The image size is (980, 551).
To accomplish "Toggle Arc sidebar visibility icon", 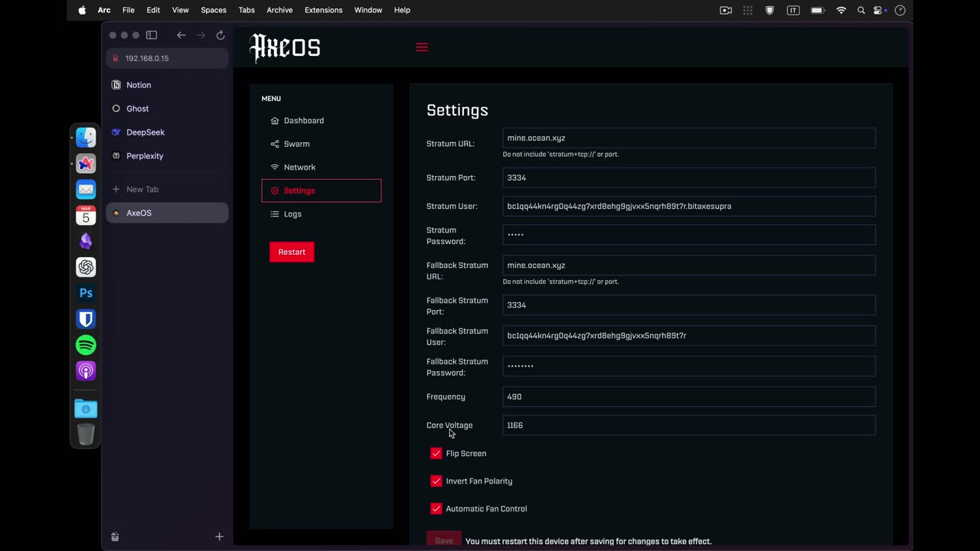I will click(152, 35).
